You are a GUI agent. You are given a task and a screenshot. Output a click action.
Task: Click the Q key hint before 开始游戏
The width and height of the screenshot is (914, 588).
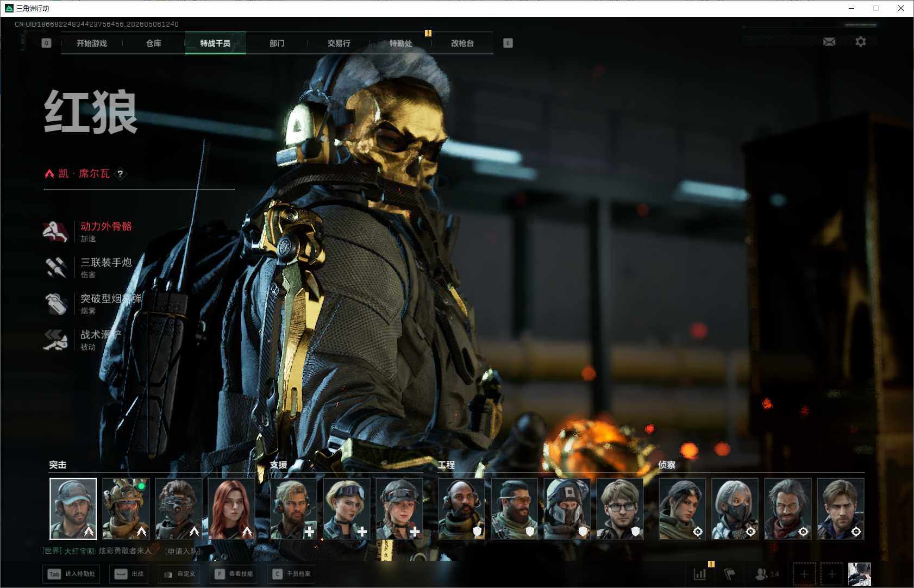pos(46,43)
